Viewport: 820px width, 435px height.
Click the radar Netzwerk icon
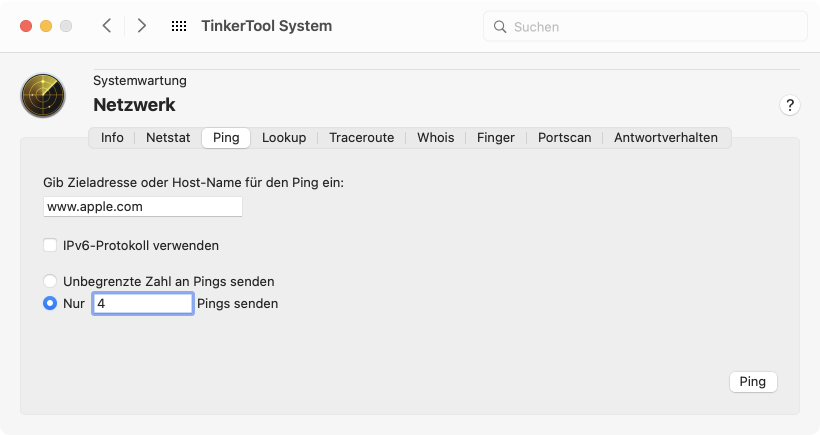43,95
